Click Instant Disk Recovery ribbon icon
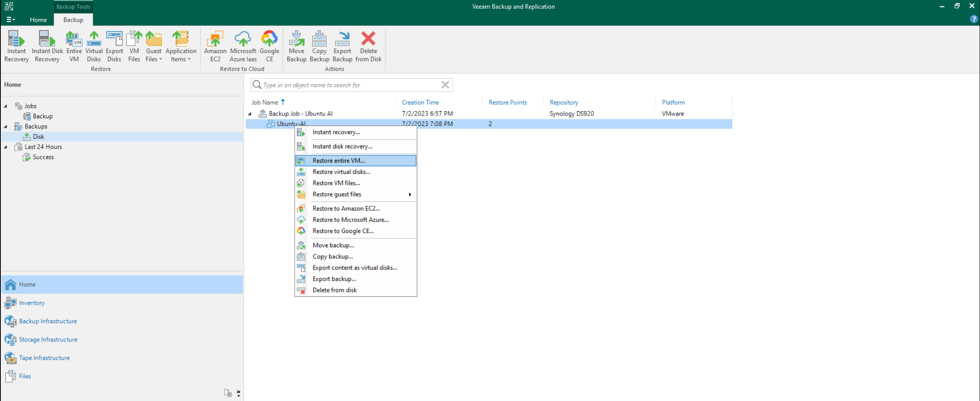 point(47,46)
